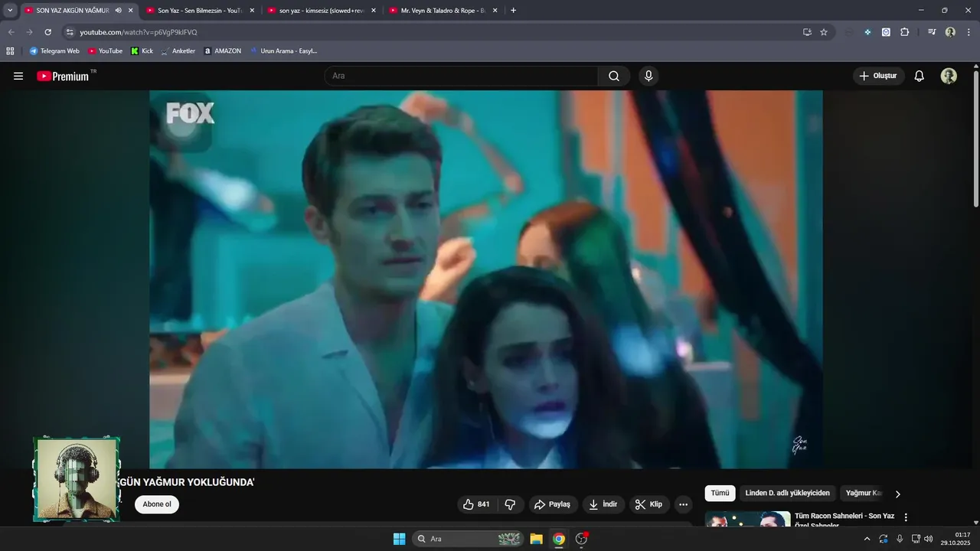Open the headphone channel avatar image
This screenshot has width=980, height=551.
tap(77, 480)
